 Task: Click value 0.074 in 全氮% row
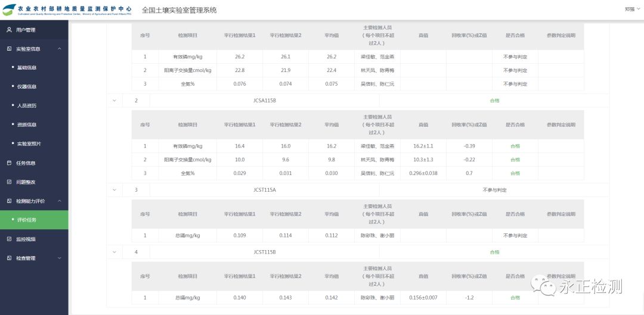[x=286, y=84]
